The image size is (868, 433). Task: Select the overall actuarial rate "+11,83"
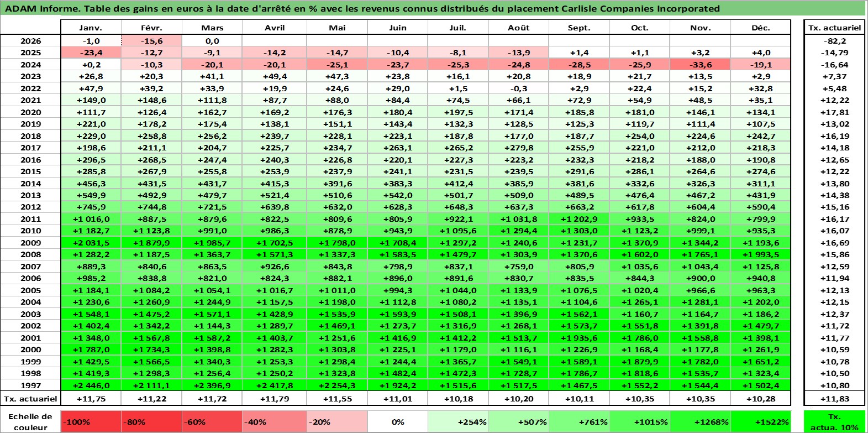[834, 399]
